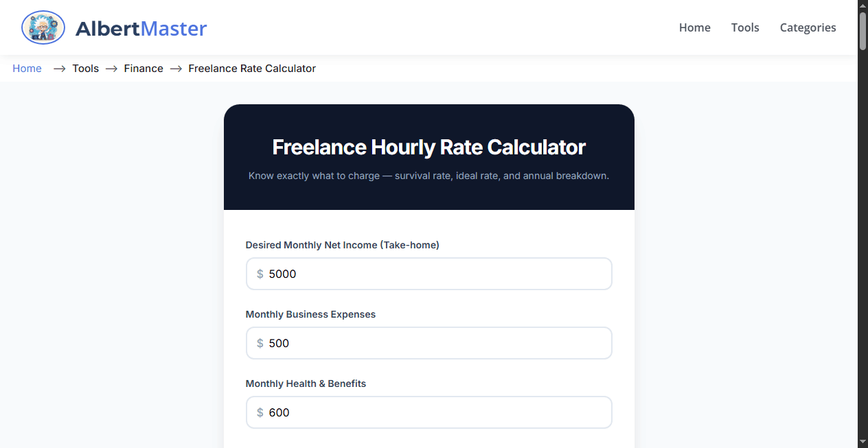Click the breadcrumb arrow after Finance
The height and width of the screenshot is (448, 868).
[x=176, y=69]
